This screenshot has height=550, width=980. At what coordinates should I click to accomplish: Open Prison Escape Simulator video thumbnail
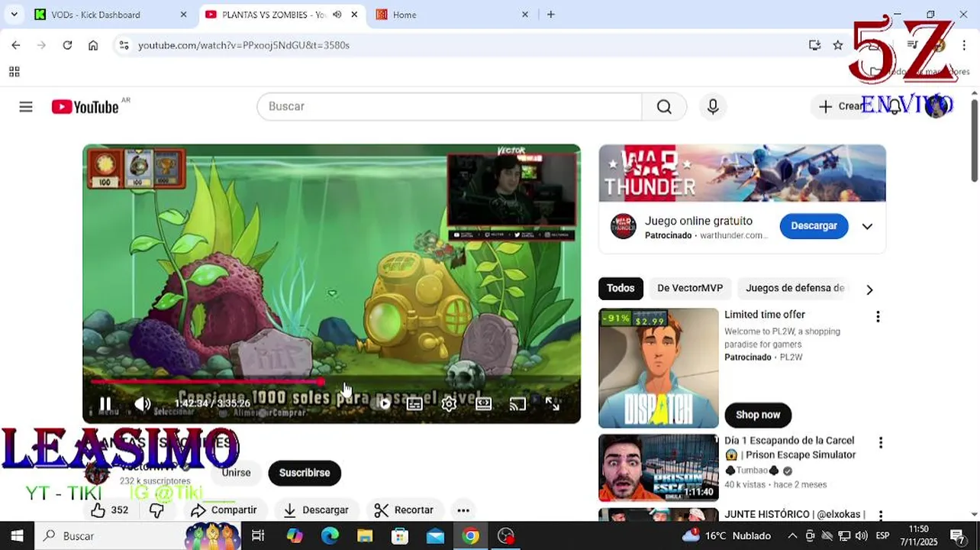(x=659, y=467)
